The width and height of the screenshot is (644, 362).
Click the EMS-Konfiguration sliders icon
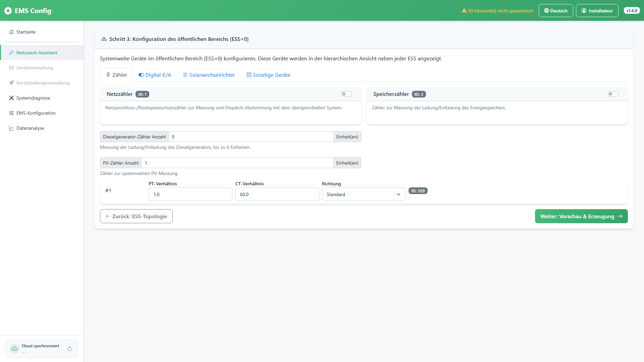click(11, 113)
